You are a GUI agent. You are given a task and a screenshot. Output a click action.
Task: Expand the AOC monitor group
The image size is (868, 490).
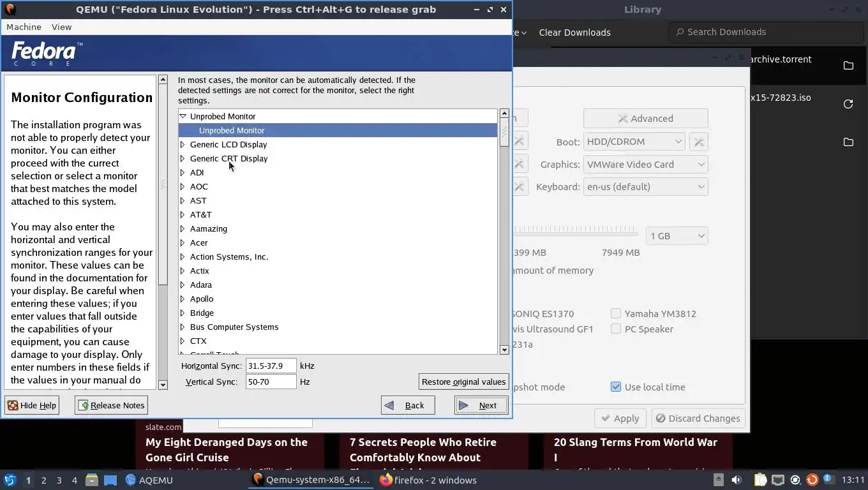pyautogui.click(x=183, y=186)
